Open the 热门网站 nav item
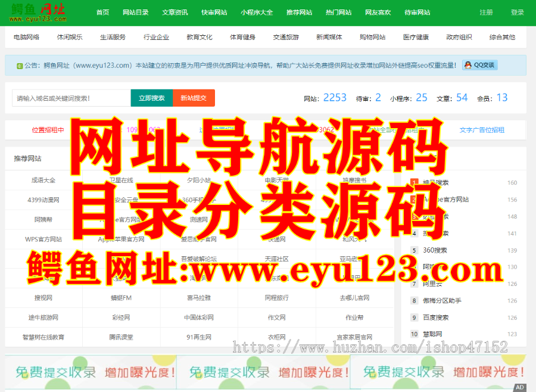The width and height of the screenshot is (536, 392). click(x=339, y=13)
